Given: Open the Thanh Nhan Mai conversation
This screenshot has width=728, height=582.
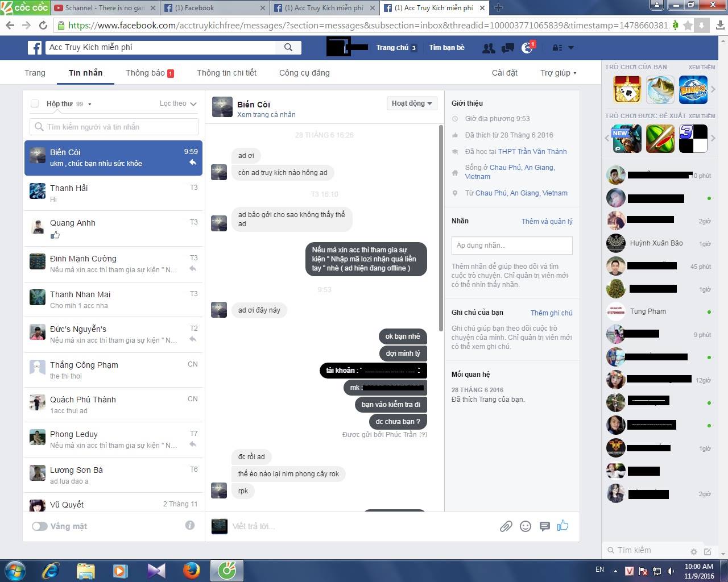Looking at the screenshot, I should coord(113,299).
